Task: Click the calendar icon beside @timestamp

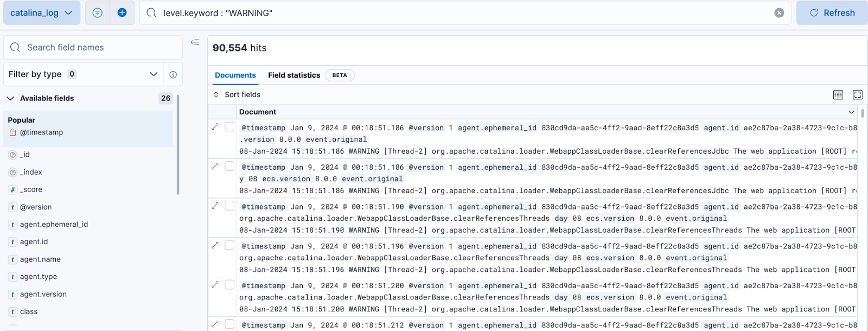Action: 13,132
